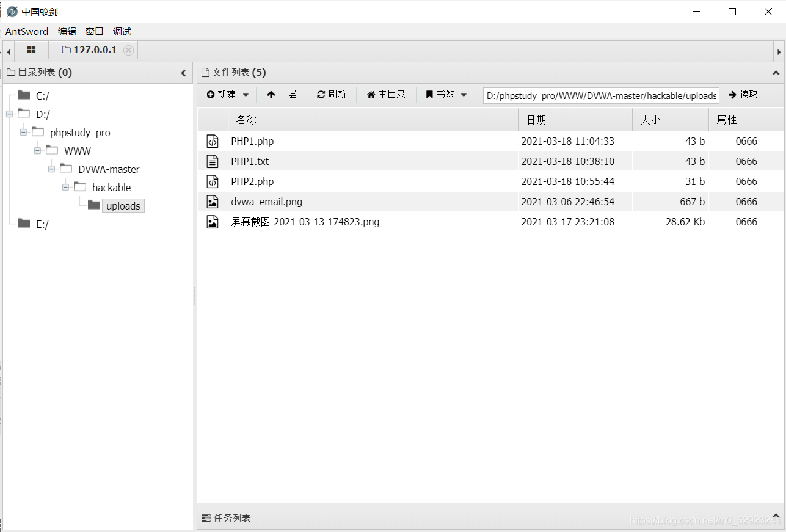Sort by the 名称 column header
The height and width of the screenshot is (532, 786).
coord(373,120)
